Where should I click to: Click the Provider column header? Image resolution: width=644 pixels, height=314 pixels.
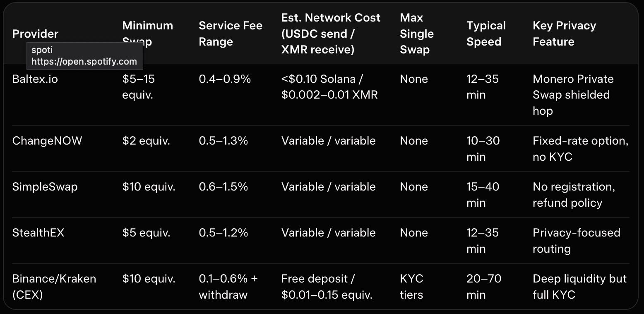point(35,34)
